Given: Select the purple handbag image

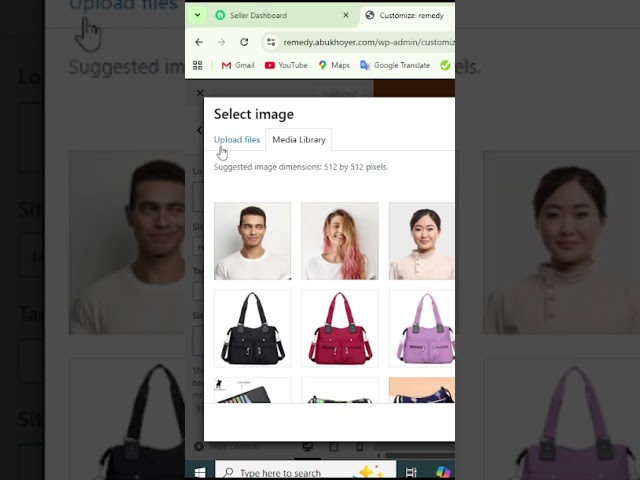Looking at the screenshot, I should coord(422,329).
